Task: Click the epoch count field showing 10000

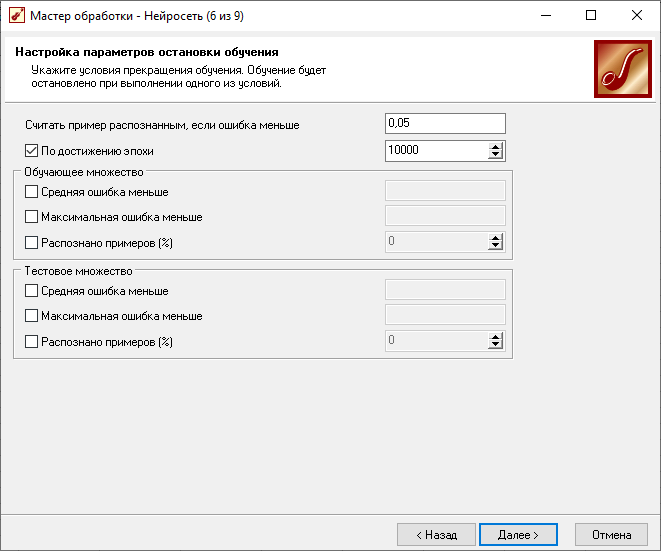Action: coord(436,151)
